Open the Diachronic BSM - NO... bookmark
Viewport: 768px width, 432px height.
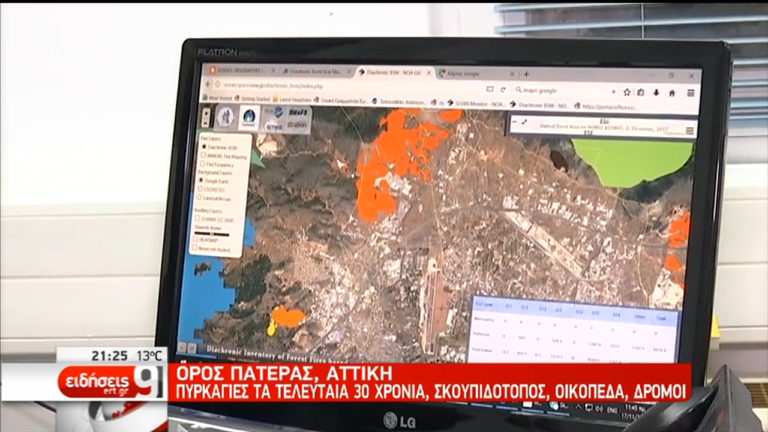tap(539, 105)
